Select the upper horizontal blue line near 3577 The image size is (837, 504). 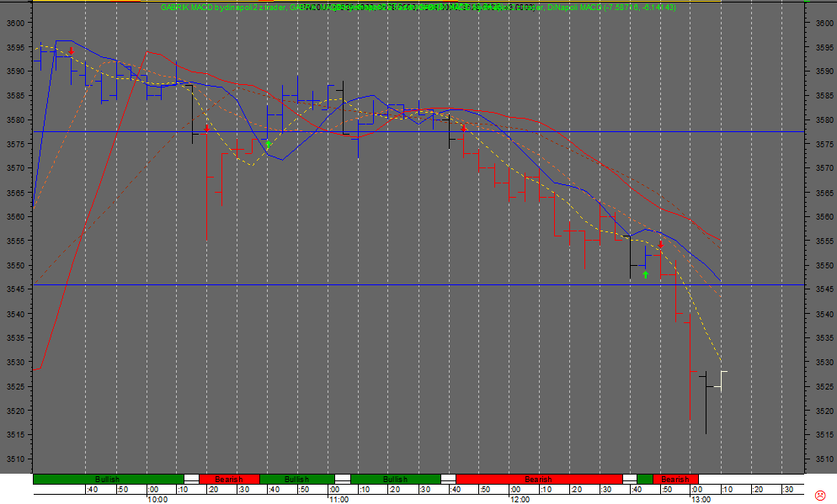coord(418,132)
